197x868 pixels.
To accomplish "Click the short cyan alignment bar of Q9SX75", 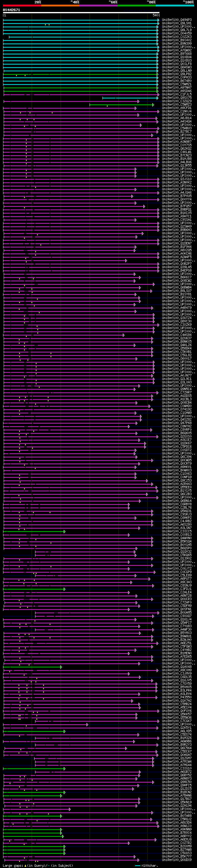I will pyautogui.click(x=131, y=98).
